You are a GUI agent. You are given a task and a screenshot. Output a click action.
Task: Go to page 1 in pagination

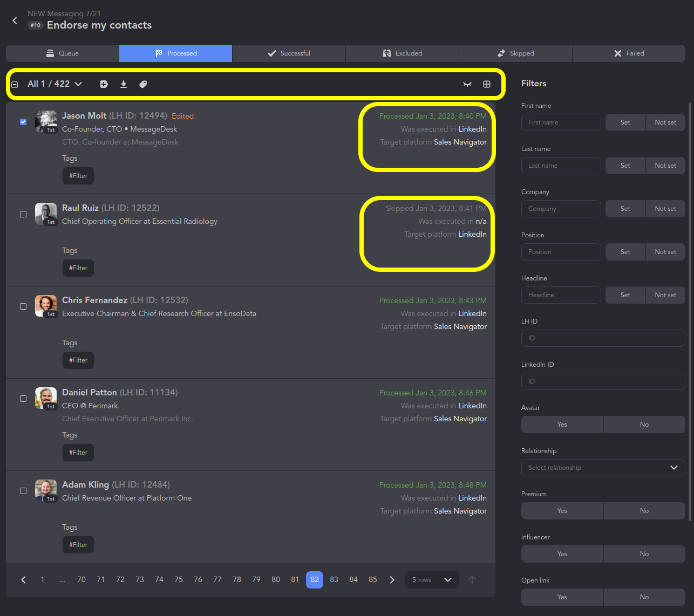tap(43, 580)
